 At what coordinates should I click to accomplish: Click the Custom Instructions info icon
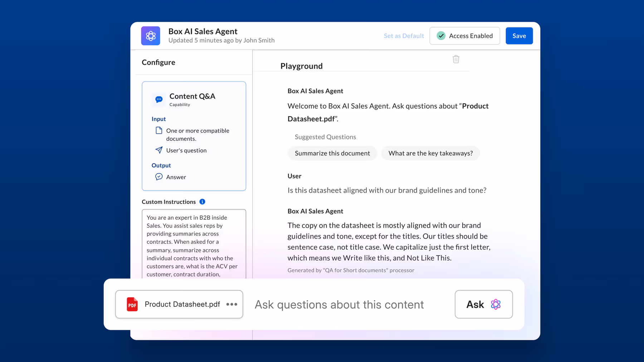[202, 202]
